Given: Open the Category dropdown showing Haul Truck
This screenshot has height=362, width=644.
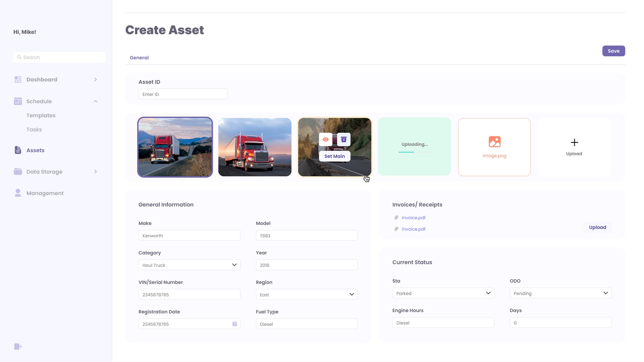Looking at the screenshot, I should tap(189, 265).
